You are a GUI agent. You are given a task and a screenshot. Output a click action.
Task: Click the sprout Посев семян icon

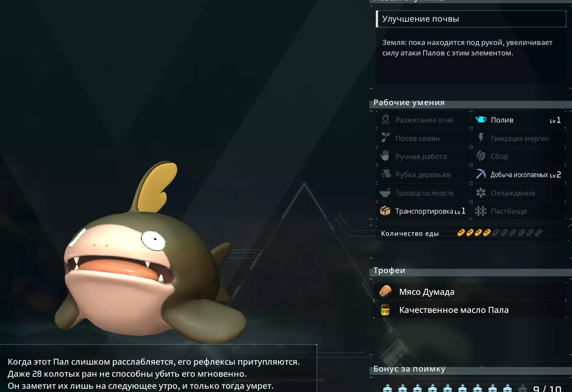385,138
